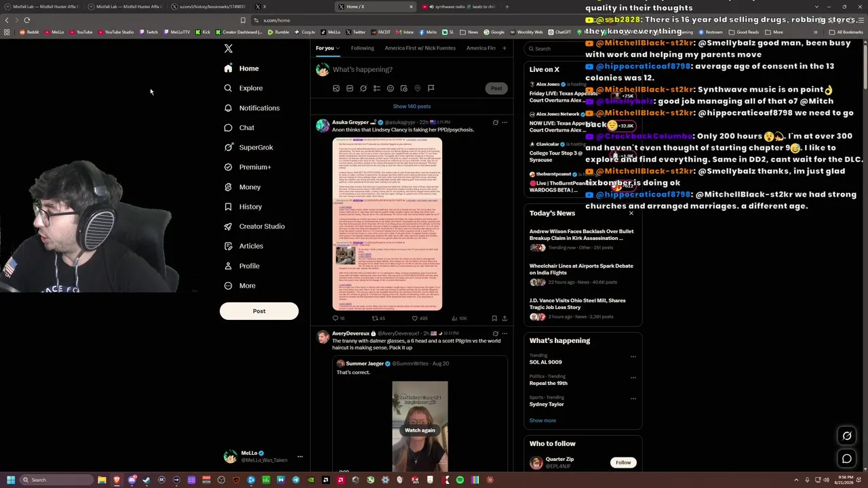Screen dimensions: 868x488
Task: Tag a location in the post
Action: pyautogui.click(x=418, y=88)
